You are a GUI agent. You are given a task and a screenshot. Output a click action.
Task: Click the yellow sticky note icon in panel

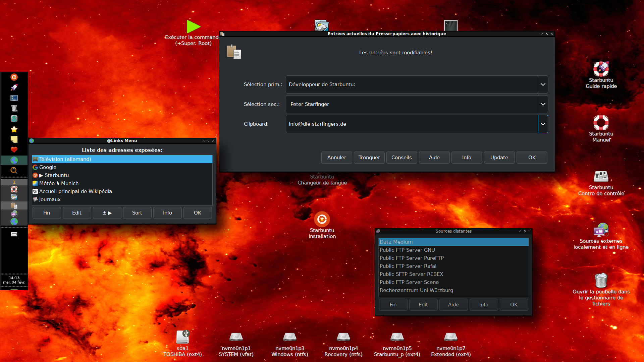pyautogui.click(x=14, y=139)
